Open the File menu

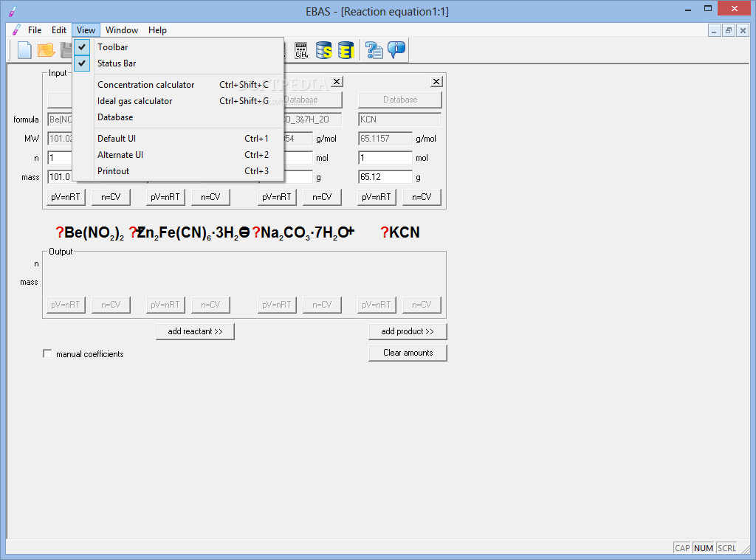click(35, 30)
